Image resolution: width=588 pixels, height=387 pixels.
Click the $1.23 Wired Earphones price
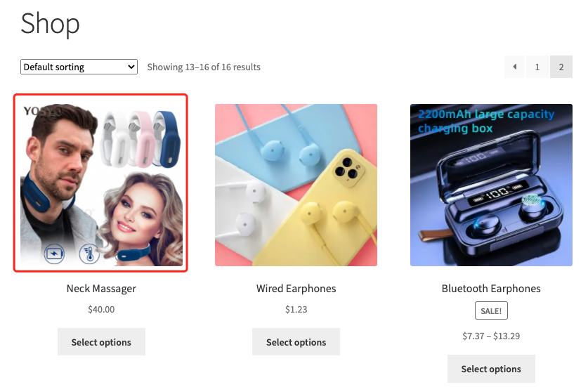(296, 309)
